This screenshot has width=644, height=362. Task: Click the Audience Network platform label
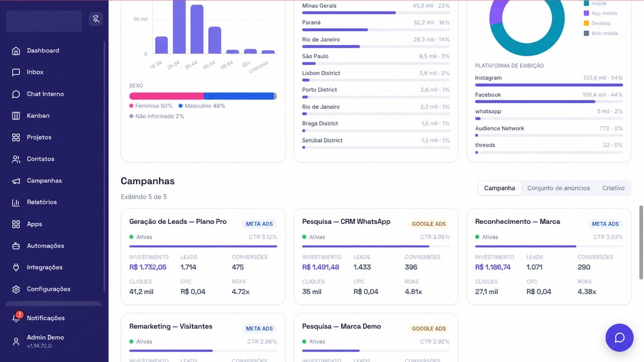click(x=500, y=129)
